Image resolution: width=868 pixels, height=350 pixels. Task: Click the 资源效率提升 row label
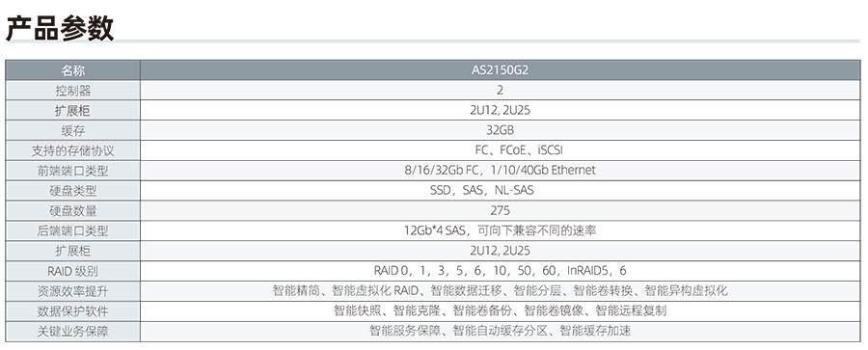pos(72,291)
